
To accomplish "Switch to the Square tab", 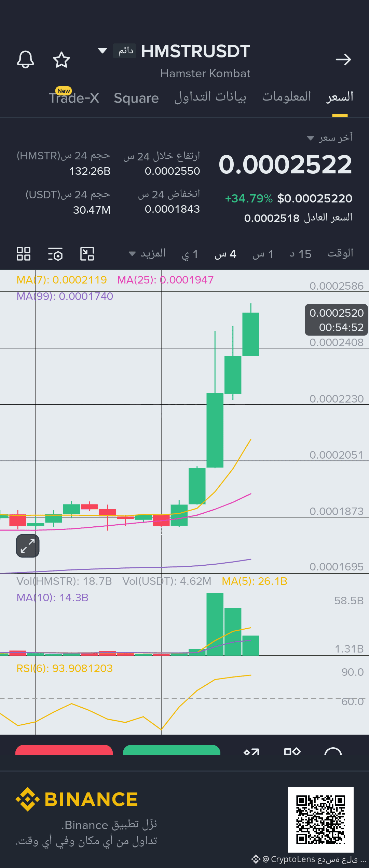I will pos(136,98).
